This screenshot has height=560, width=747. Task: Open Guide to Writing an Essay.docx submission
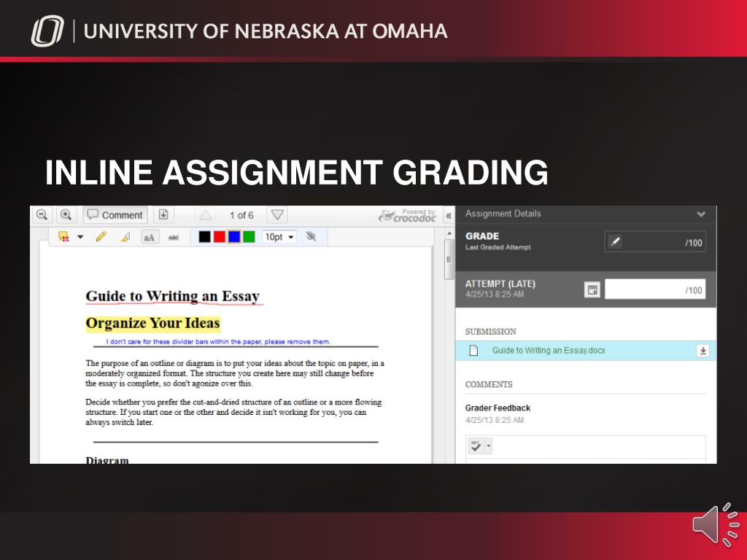click(549, 351)
